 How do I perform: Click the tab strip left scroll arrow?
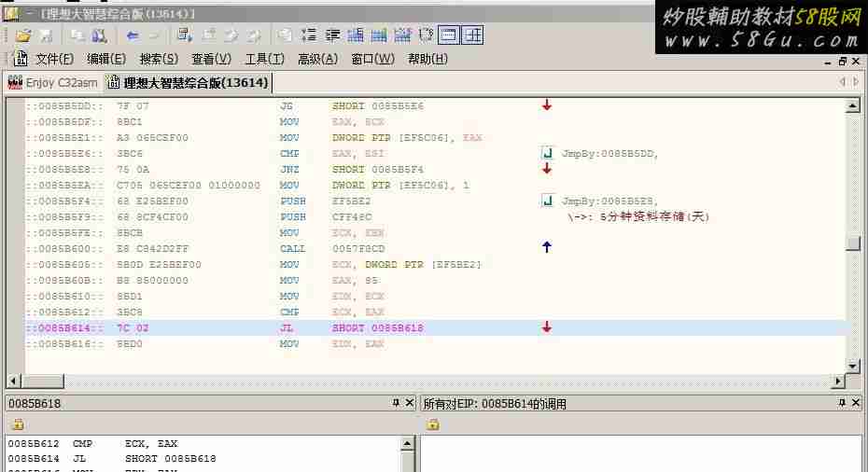pyautogui.click(x=843, y=82)
